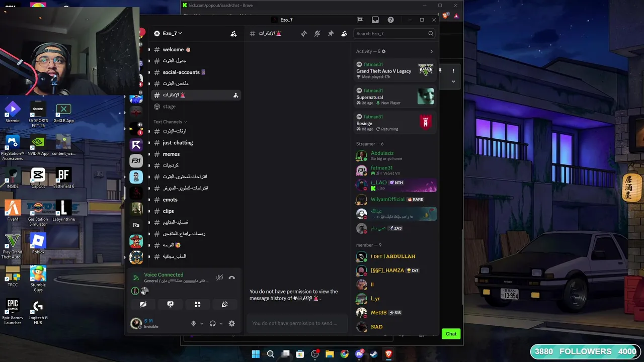Open notification settings bell in channel header
Image resolution: width=644 pixels, height=362 pixels.
pyautogui.click(x=317, y=34)
